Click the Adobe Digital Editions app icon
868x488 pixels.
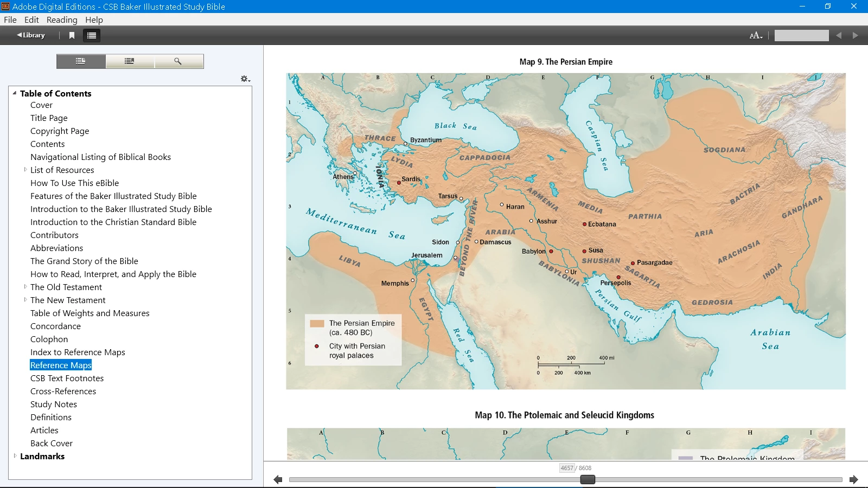(5, 7)
